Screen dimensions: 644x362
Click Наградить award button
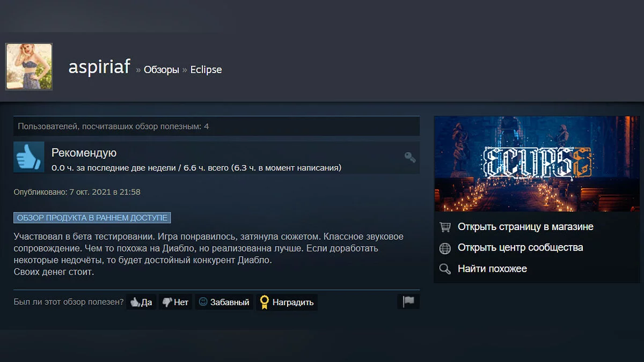[287, 302]
